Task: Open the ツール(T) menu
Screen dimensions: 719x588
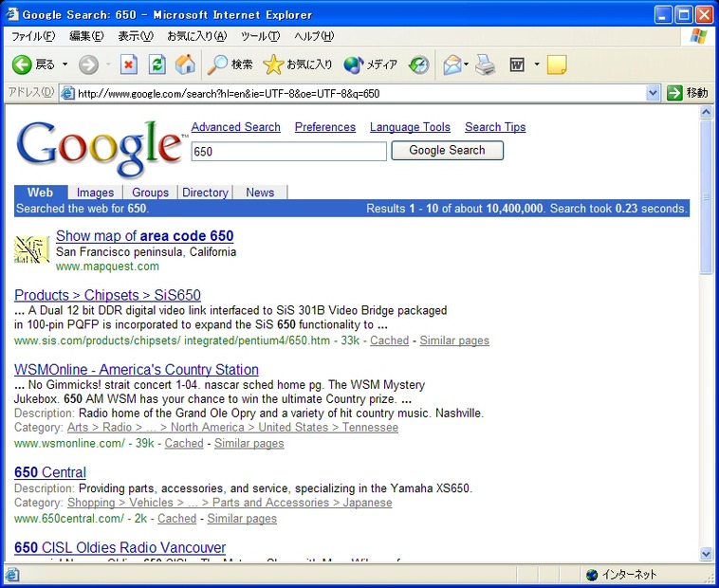Action: pos(261,36)
